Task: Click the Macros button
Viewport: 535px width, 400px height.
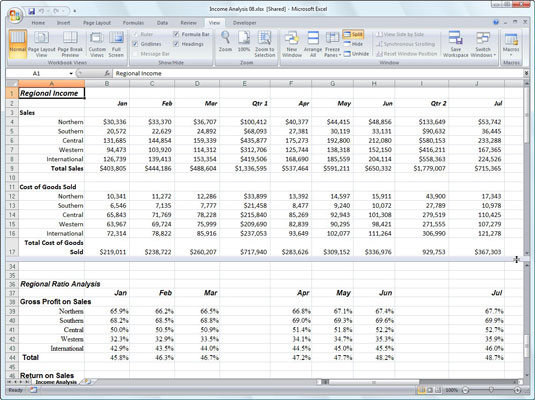Action: click(x=511, y=44)
